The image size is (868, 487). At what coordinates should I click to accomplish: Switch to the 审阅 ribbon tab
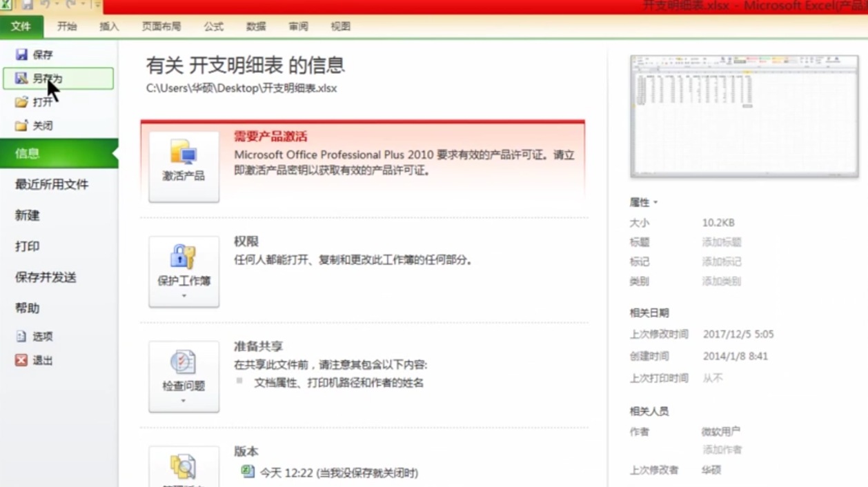pos(298,26)
